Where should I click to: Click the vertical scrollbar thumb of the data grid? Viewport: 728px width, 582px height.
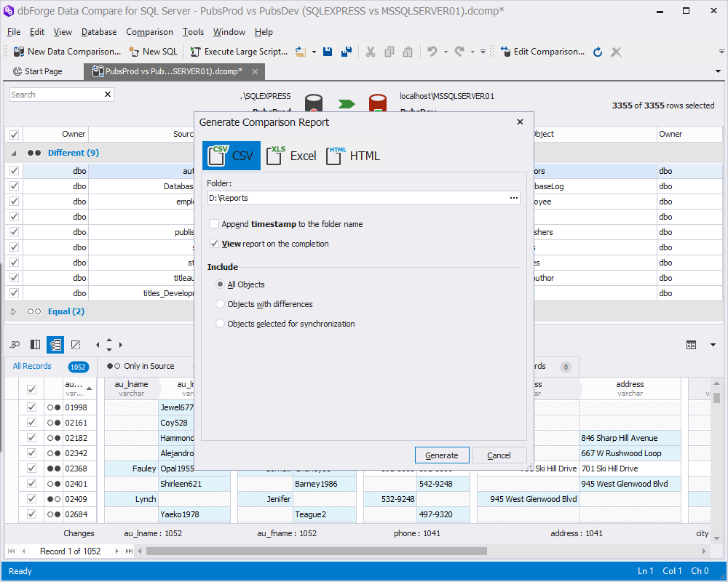(x=717, y=398)
